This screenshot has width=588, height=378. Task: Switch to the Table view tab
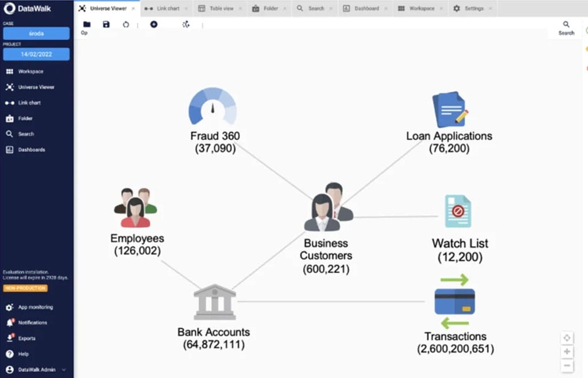coord(218,9)
